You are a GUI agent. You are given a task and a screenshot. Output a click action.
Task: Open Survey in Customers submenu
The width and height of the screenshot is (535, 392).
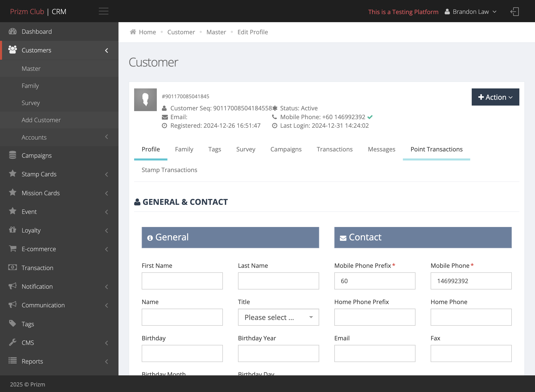[x=59, y=103]
